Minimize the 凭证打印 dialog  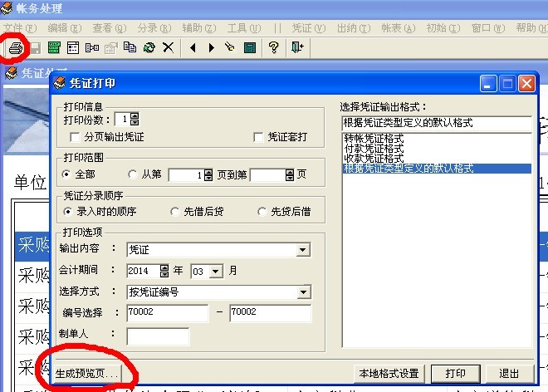(488, 84)
